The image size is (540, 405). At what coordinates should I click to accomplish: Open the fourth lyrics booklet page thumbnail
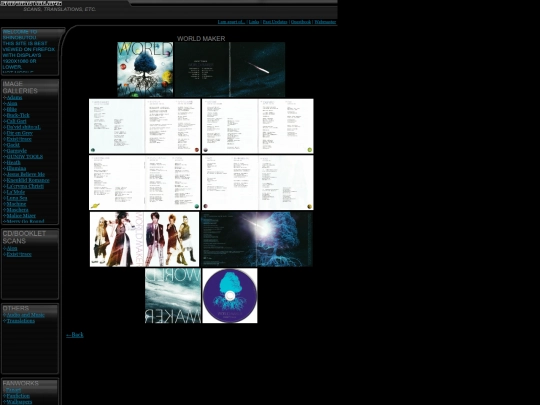(x=258, y=183)
